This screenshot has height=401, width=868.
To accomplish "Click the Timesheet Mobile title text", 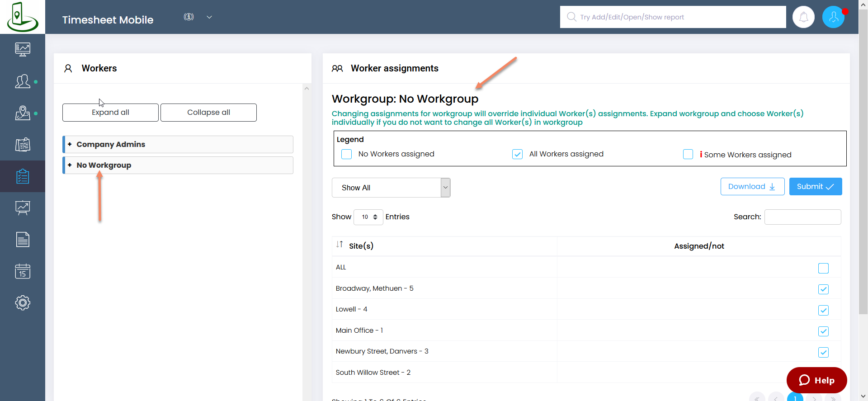I will [x=108, y=20].
